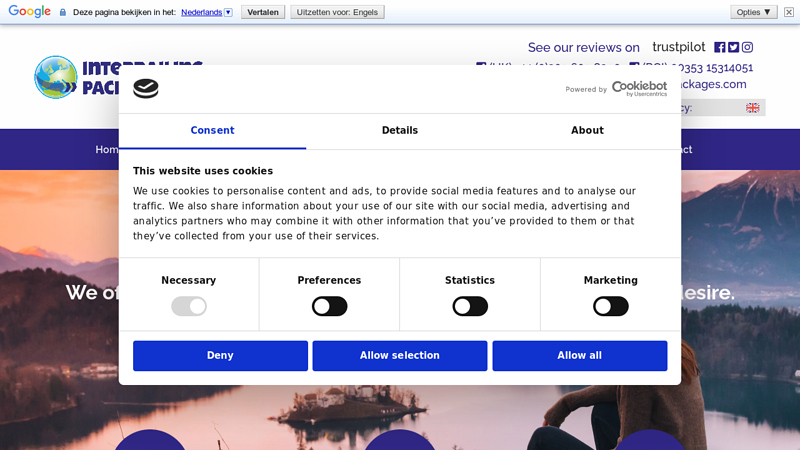Open the Instagram icon in header
800x450 pixels.
point(747,47)
